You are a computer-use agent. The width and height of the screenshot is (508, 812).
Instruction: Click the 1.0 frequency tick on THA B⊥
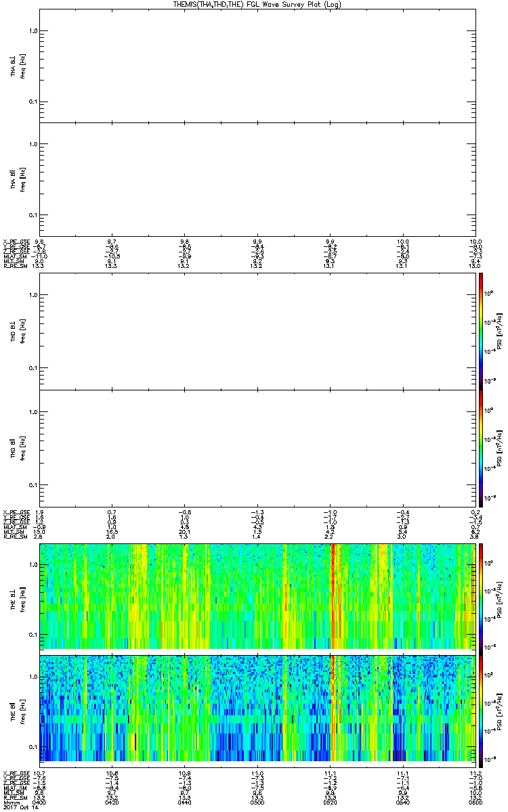coord(33,31)
